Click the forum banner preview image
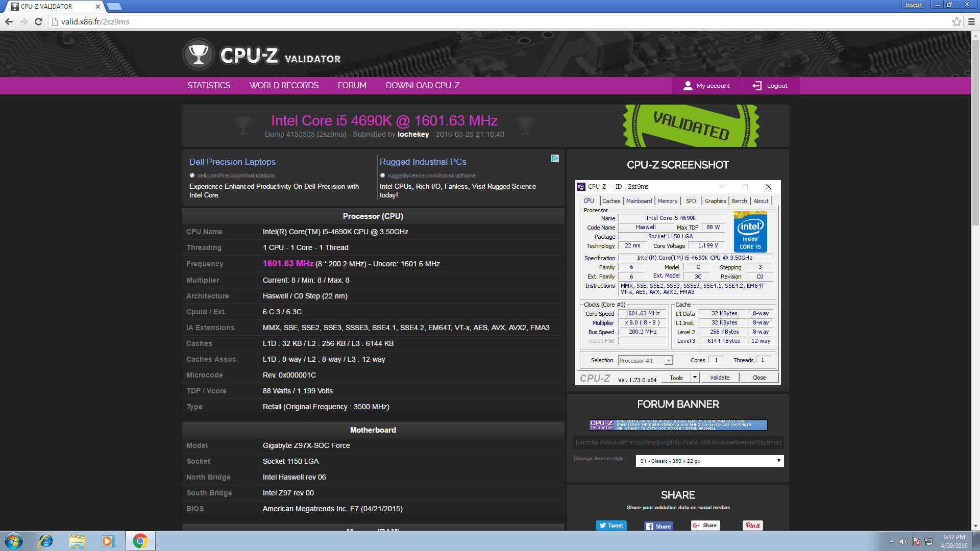This screenshot has height=551, width=980. click(678, 424)
